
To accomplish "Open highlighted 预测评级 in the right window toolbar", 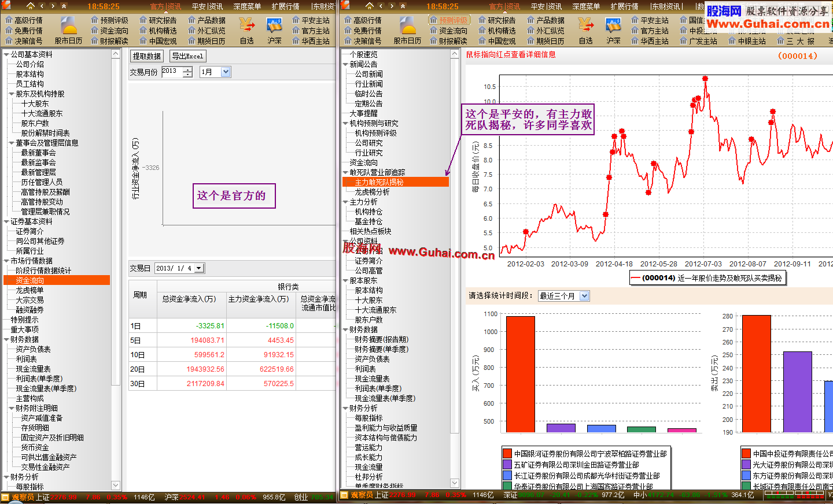I will (x=449, y=20).
